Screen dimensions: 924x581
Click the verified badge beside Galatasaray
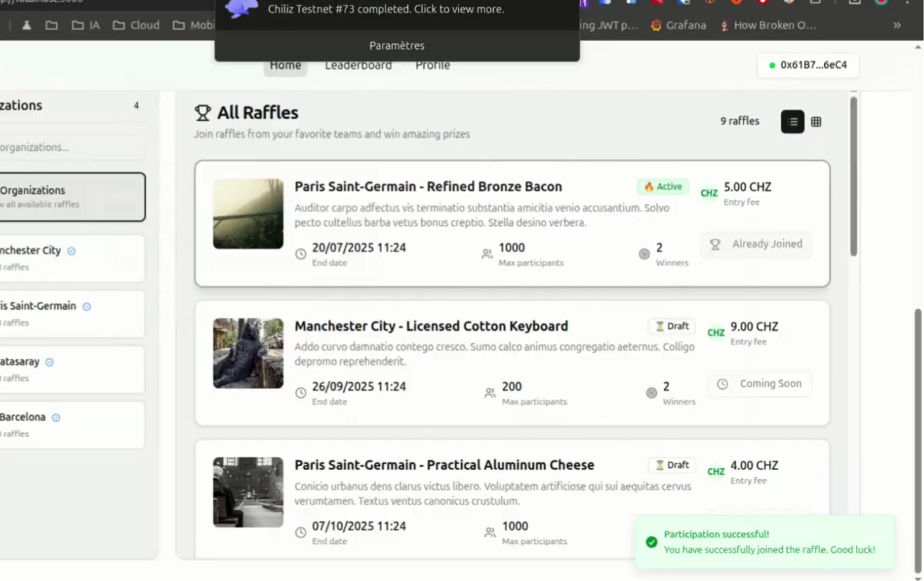tap(49, 361)
